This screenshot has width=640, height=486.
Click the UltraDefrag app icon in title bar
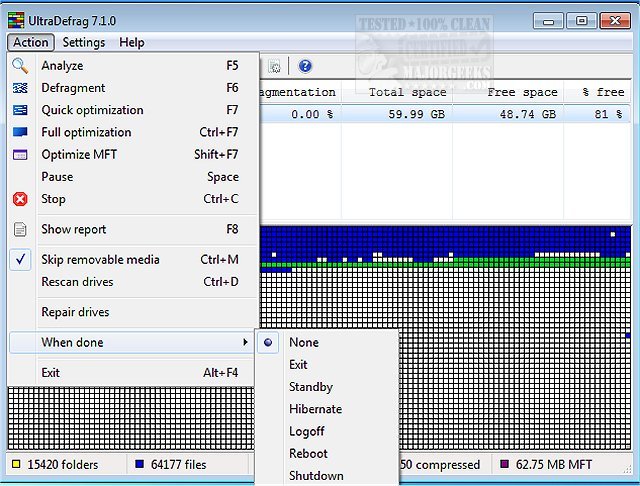pos(16,20)
